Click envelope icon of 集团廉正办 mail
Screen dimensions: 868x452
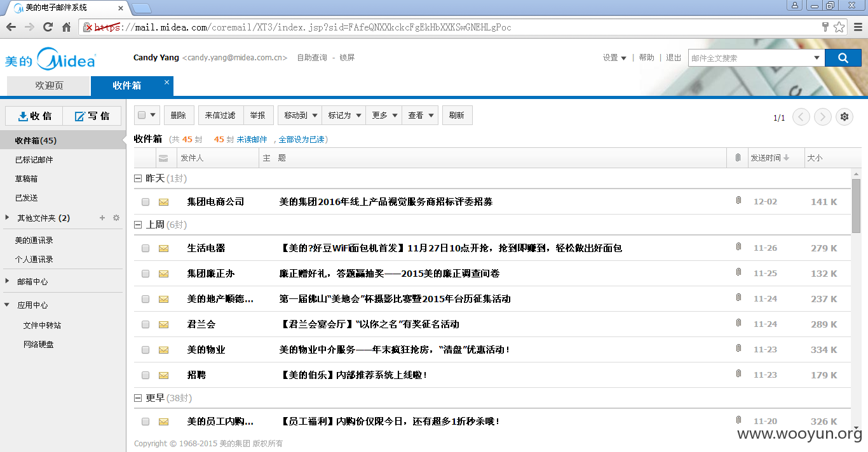[x=163, y=274]
